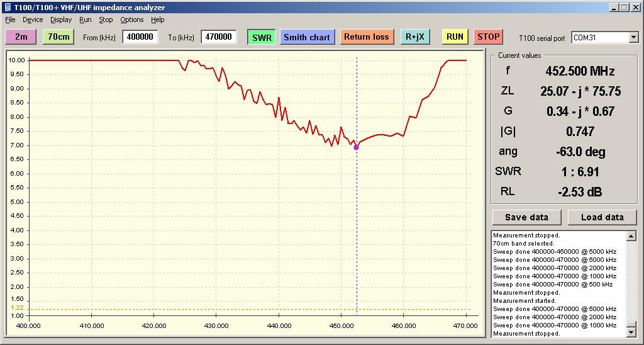Start measurement with RUN button
This screenshot has height=345, width=644.
(x=455, y=37)
